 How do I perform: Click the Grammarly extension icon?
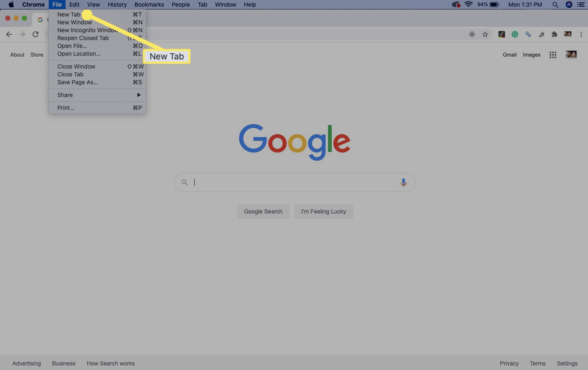[515, 35]
